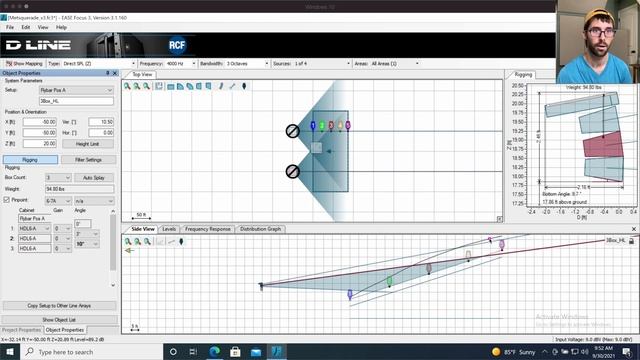Viewport: 640px width, 360px height.
Task: Select the rectangular audience area tool
Action: pos(171,86)
